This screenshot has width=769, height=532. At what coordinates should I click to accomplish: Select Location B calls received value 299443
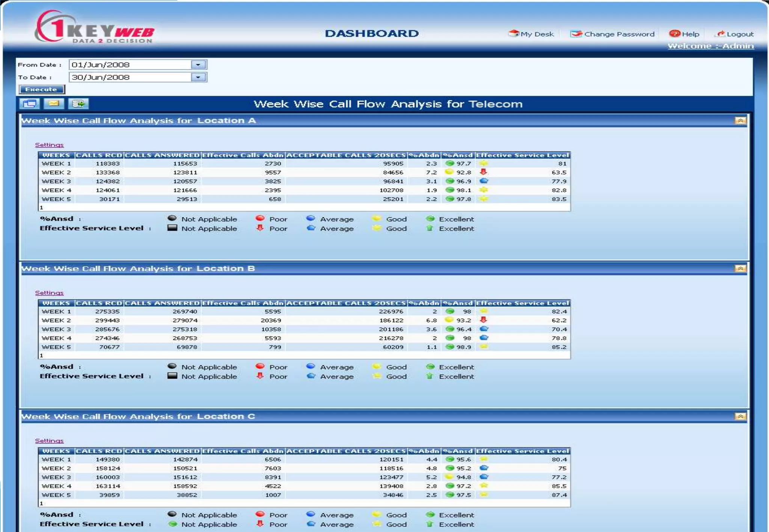click(107, 320)
